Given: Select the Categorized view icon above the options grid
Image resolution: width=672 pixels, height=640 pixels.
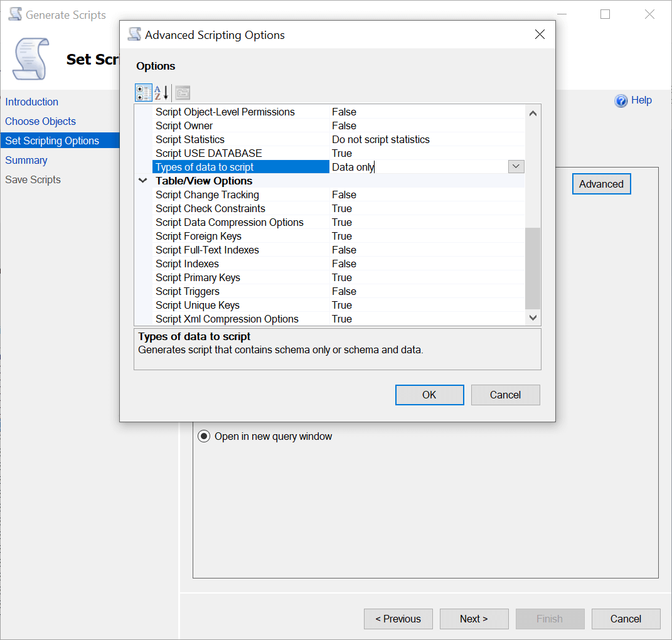Looking at the screenshot, I should point(143,92).
